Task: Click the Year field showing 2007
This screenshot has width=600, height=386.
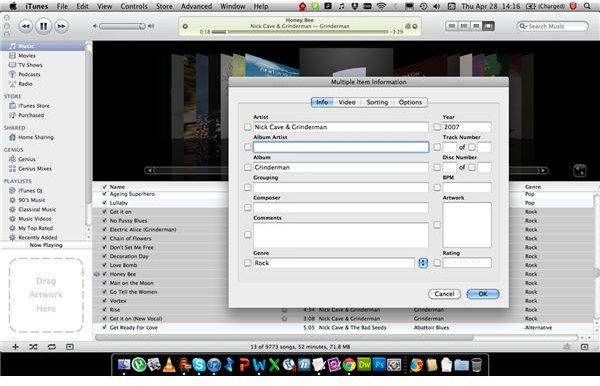Action: click(467, 127)
